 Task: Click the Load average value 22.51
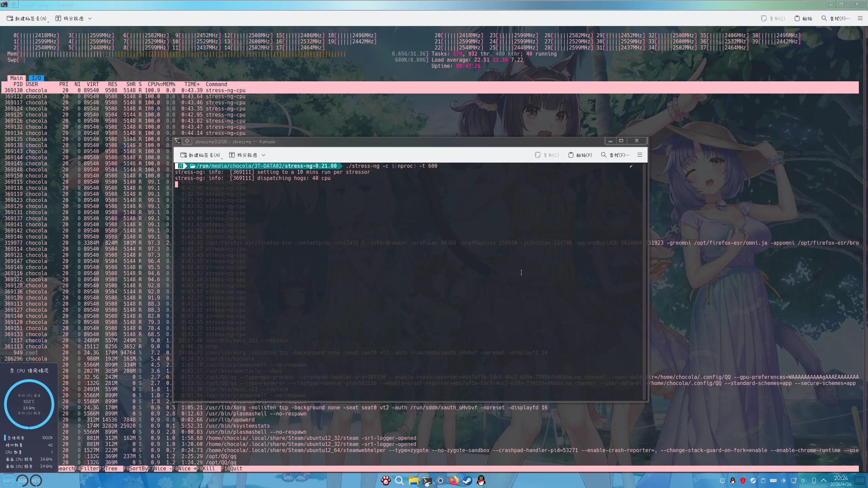coord(481,60)
